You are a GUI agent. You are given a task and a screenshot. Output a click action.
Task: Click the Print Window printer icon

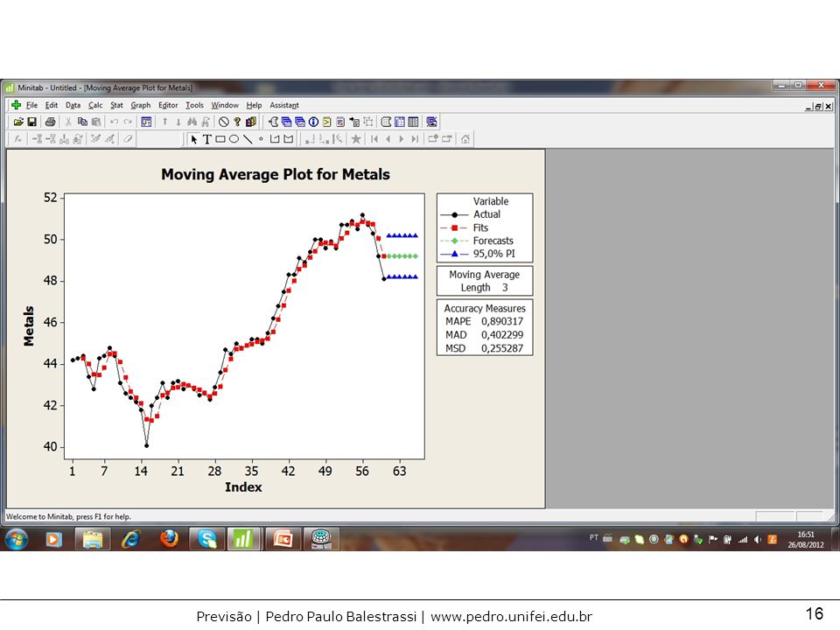51,122
